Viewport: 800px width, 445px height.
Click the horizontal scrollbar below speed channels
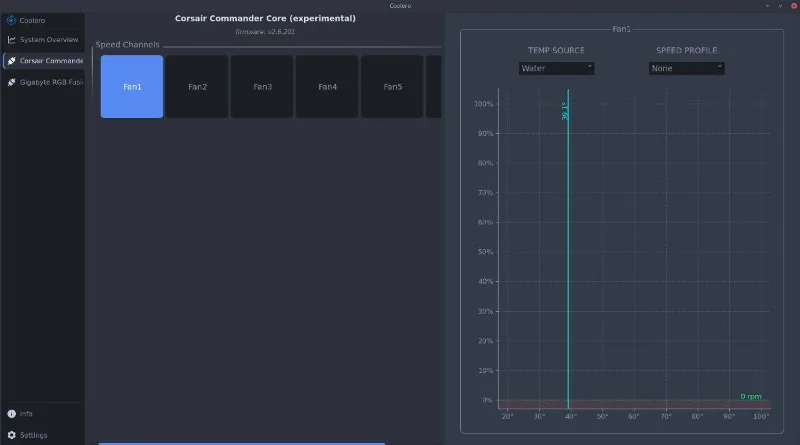coord(241,443)
